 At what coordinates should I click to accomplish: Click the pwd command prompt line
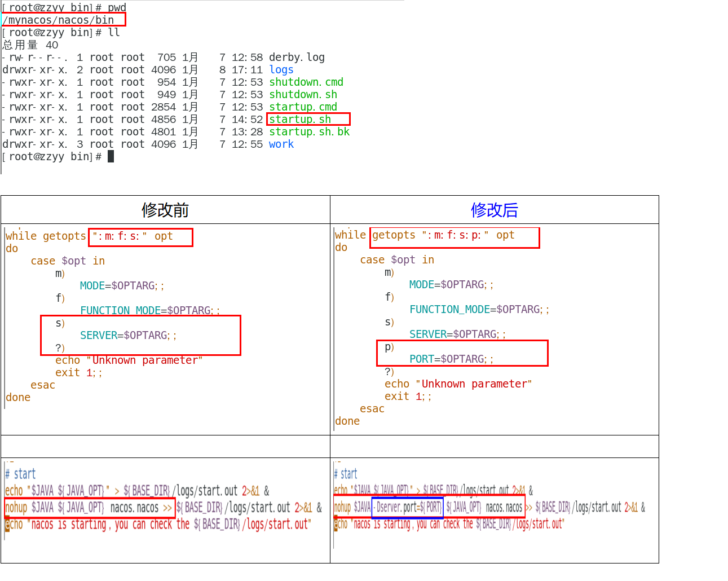(x=64, y=7)
